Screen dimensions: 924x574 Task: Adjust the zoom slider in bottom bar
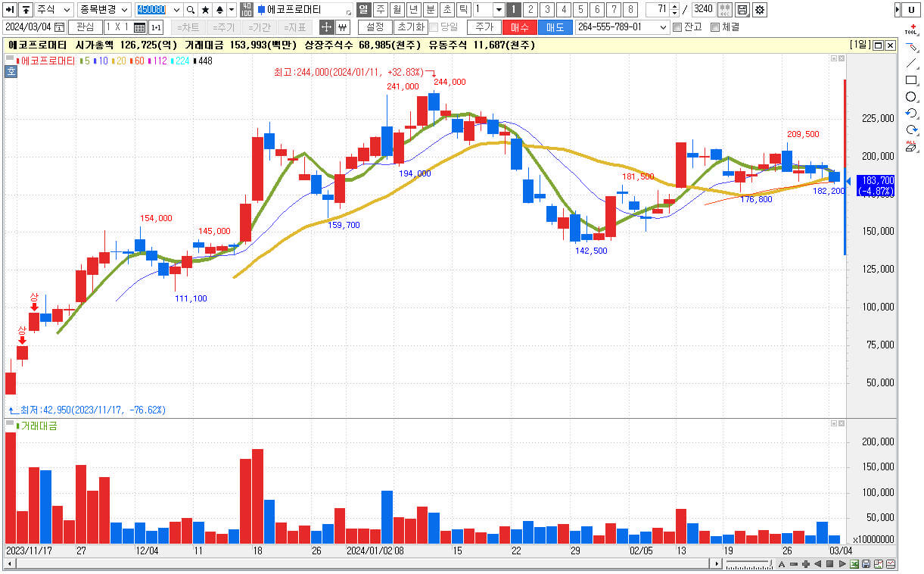click(x=749, y=564)
